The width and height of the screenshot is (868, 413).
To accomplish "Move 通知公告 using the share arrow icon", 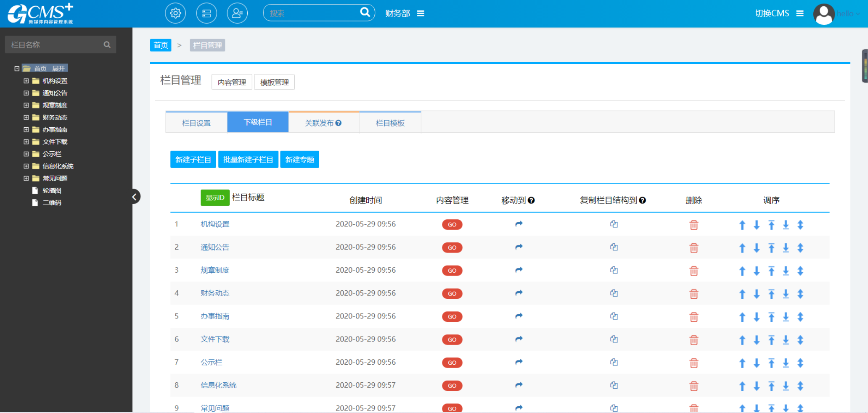I will [519, 247].
